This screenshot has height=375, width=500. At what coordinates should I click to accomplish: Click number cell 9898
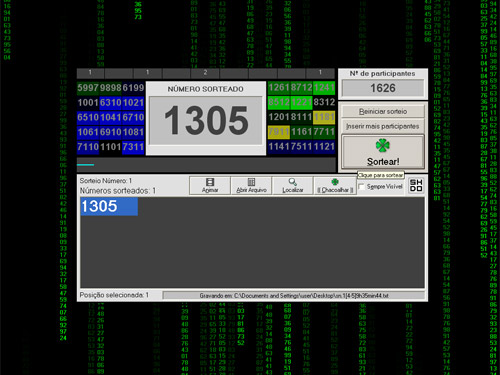tap(111, 88)
